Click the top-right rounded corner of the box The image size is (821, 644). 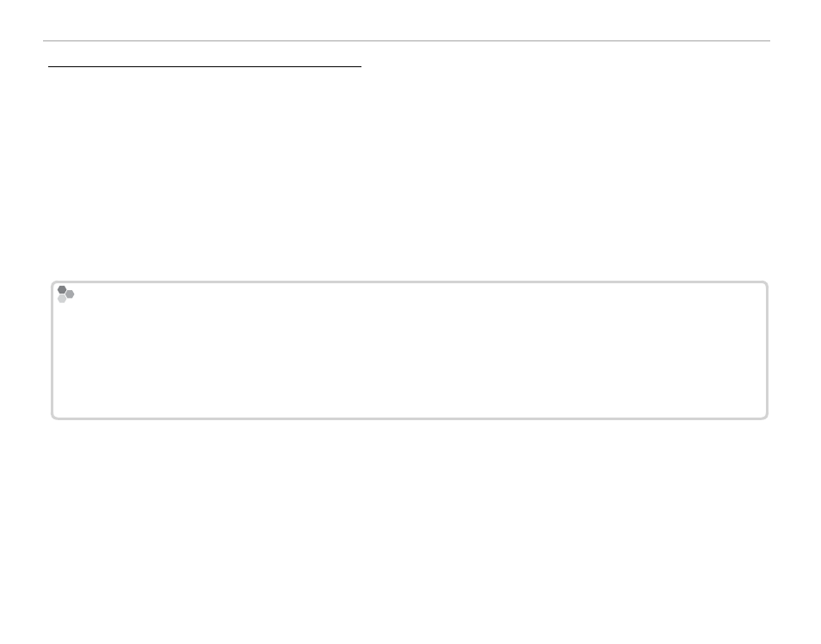tap(766, 283)
